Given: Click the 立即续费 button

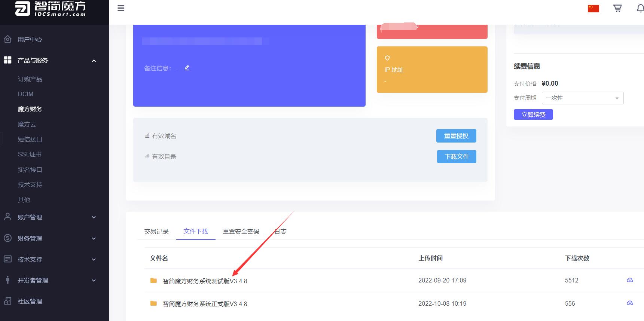Looking at the screenshot, I should (x=533, y=114).
